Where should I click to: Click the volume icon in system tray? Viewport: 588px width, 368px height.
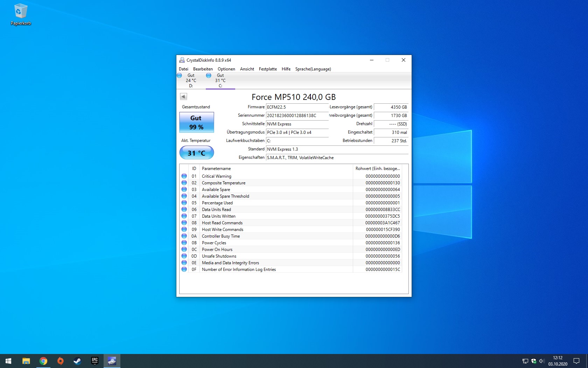coord(542,361)
